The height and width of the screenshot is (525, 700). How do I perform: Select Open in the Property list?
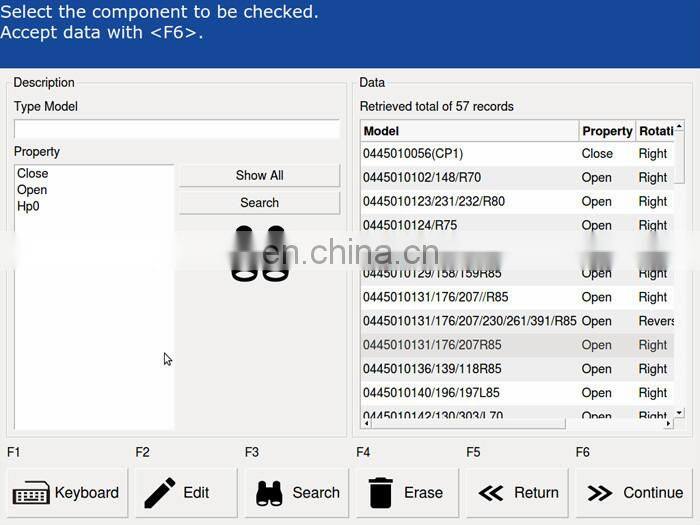(32, 190)
